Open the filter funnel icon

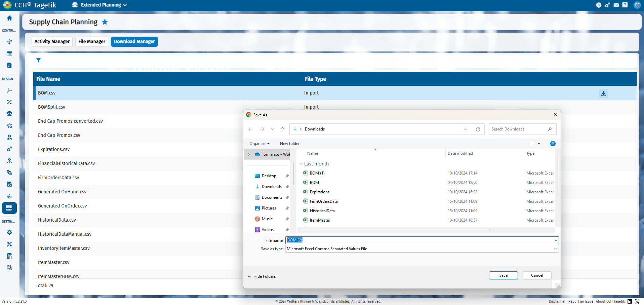39,60
